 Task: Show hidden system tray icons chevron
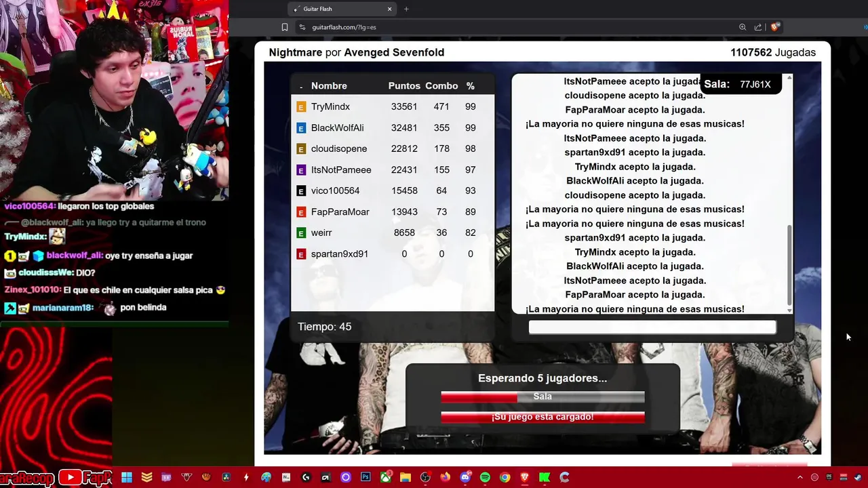[x=800, y=477]
